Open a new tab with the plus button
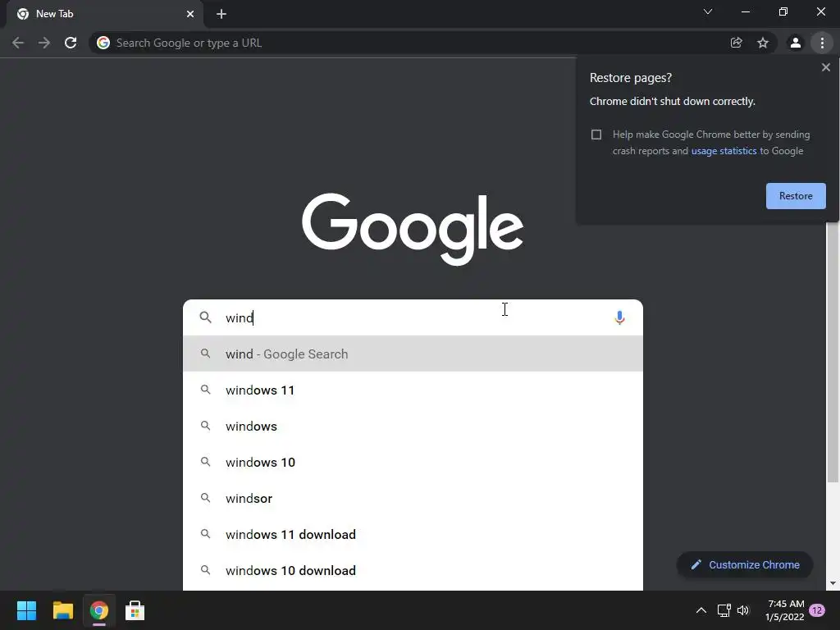The image size is (840, 630). coord(221,14)
